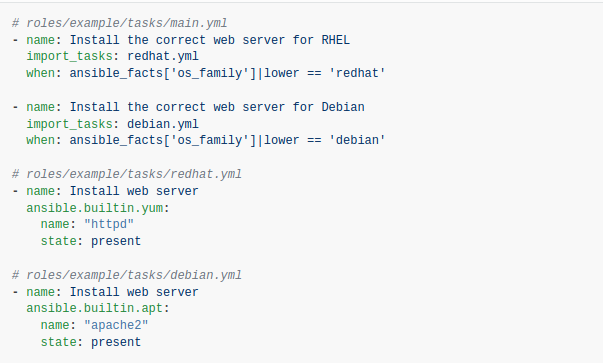The height and width of the screenshot is (363, 603).
Task: Click on 'redhat.yml' after import_tasks
Action: pos(163,56)
